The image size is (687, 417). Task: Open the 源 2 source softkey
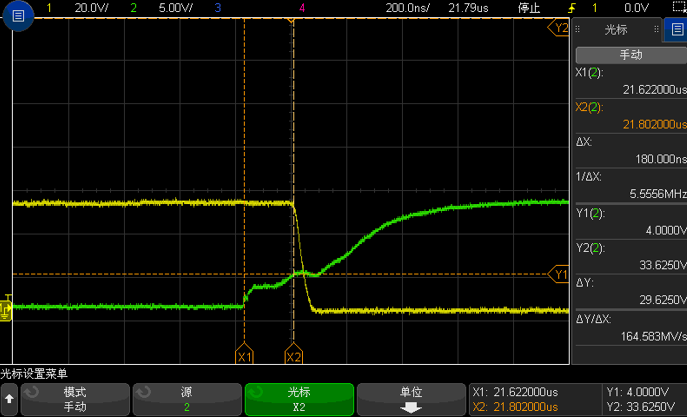pos(187,399)
